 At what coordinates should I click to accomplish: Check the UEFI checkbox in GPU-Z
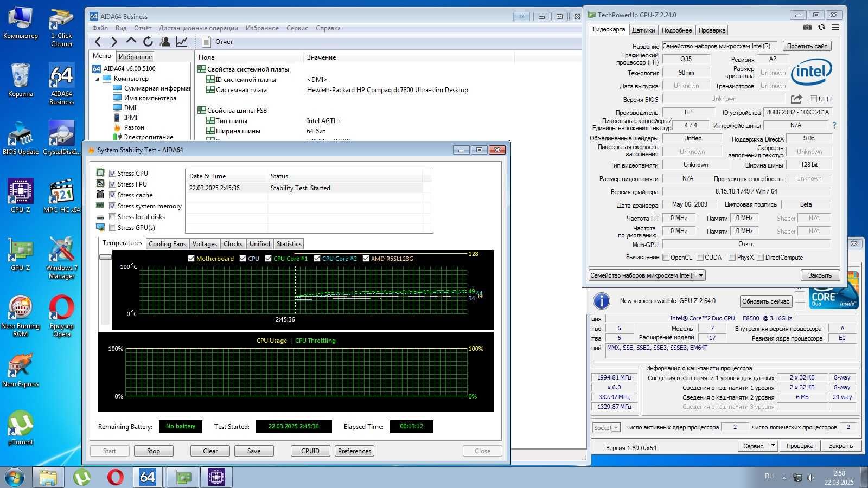pos(813,99)
